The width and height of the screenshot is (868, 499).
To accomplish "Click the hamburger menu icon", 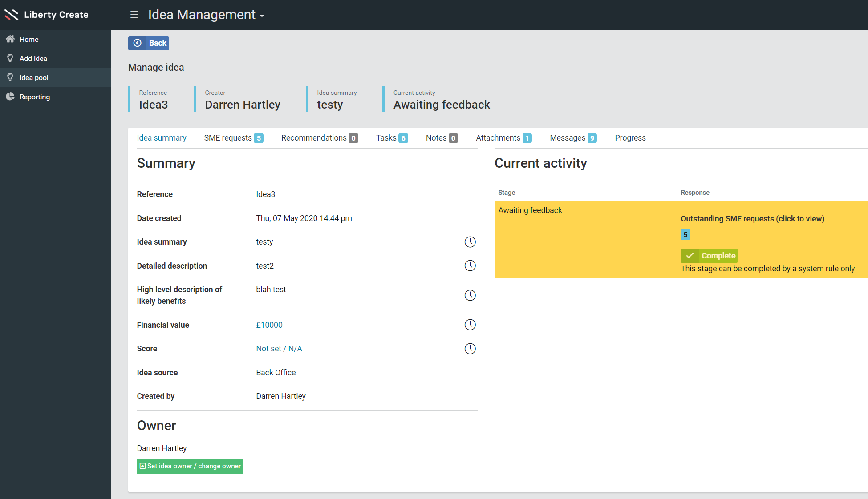I will point(134,15).
